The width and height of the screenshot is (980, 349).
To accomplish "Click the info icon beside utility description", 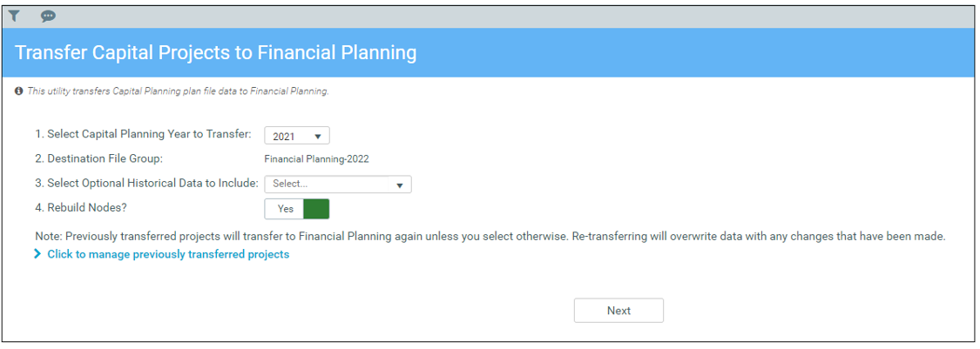I will click(x=19, y=91).
